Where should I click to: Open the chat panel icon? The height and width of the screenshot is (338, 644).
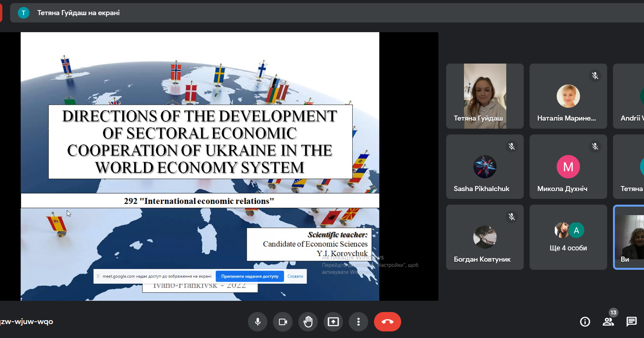[x=632, y=322]
